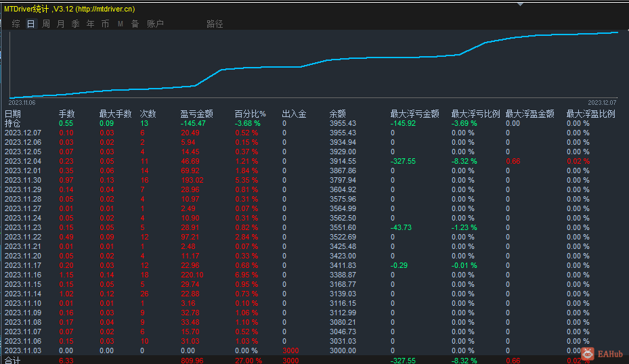This screenshot has width=629, height=364.
Task: Select the 2023.11.06 date row
Action: (23, 342)
